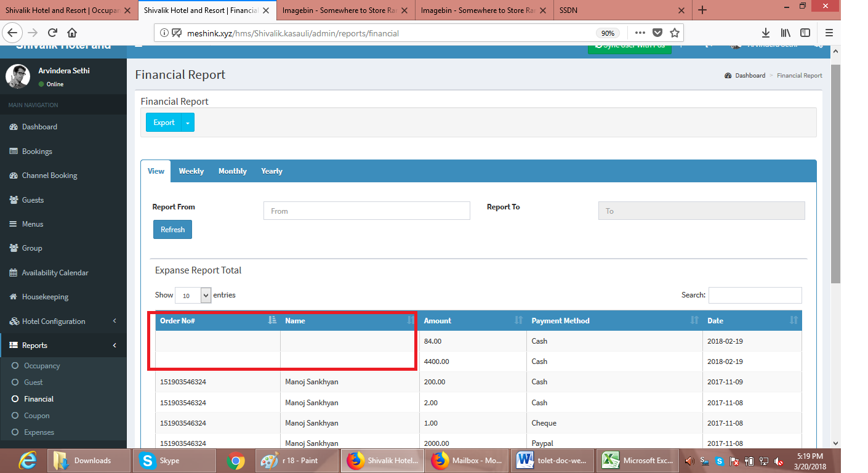Sort table by Payment Method column
This screenshot has height=473, width=868.
coord(614,321)
